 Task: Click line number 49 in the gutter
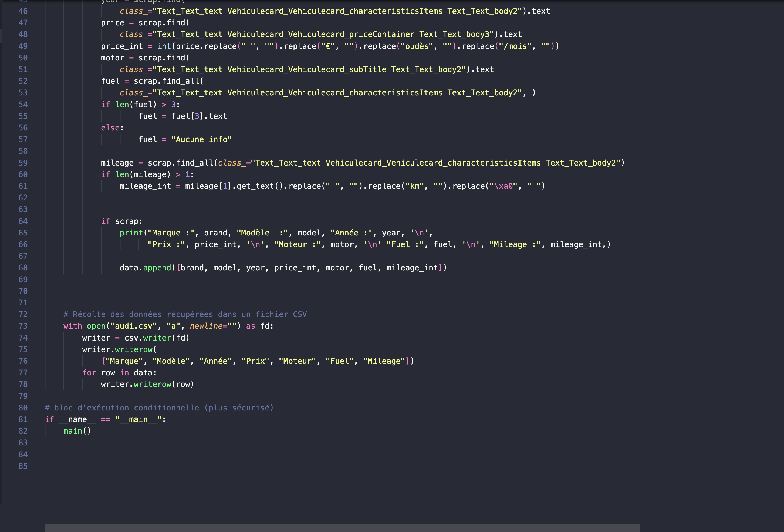pyautogui.click(x=23, y=46)
